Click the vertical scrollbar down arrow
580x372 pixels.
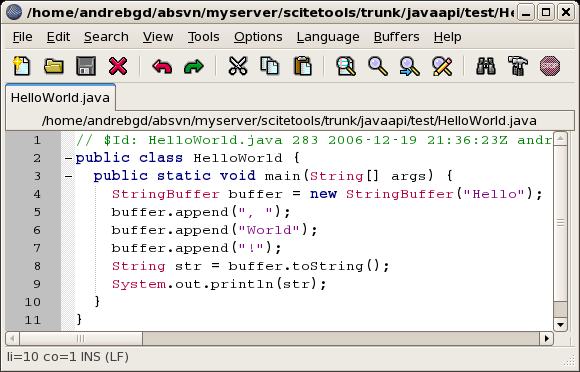560,325
